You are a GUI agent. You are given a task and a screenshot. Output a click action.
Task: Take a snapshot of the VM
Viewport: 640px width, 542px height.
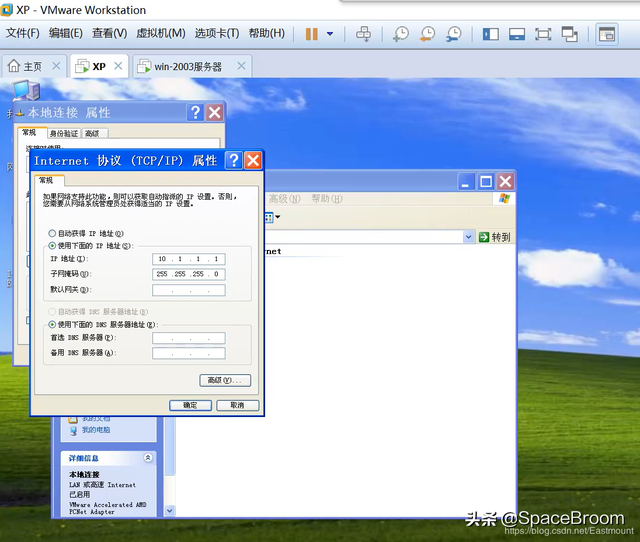point(401,34)
